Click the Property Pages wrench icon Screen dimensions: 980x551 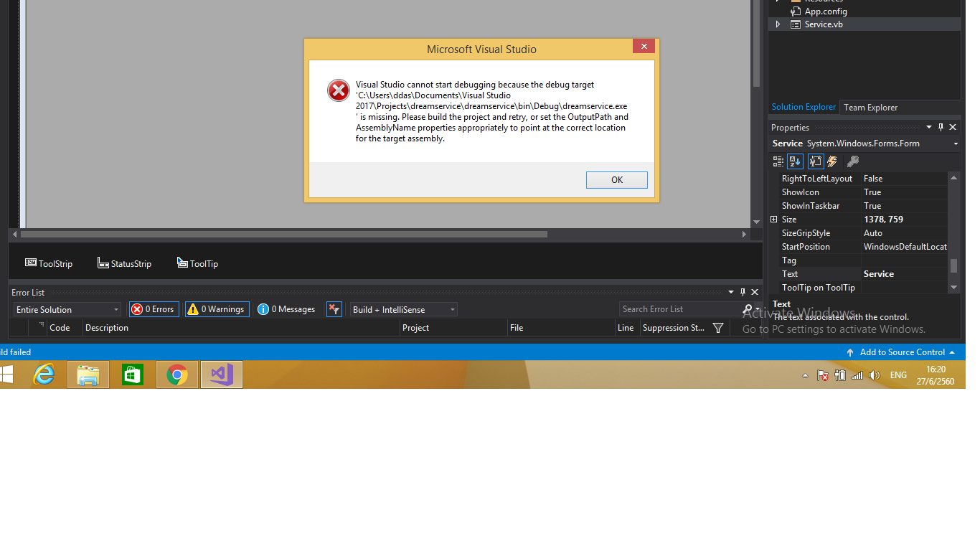(x=853, y=161)
